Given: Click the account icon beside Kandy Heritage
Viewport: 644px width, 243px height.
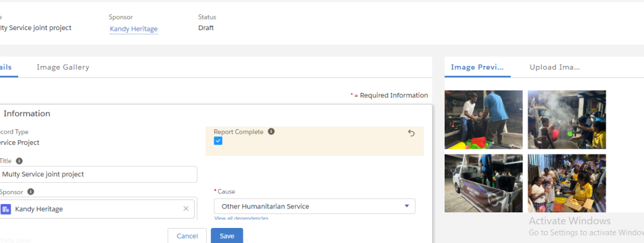Looking at the screenshot, I should tap(6, 209).
